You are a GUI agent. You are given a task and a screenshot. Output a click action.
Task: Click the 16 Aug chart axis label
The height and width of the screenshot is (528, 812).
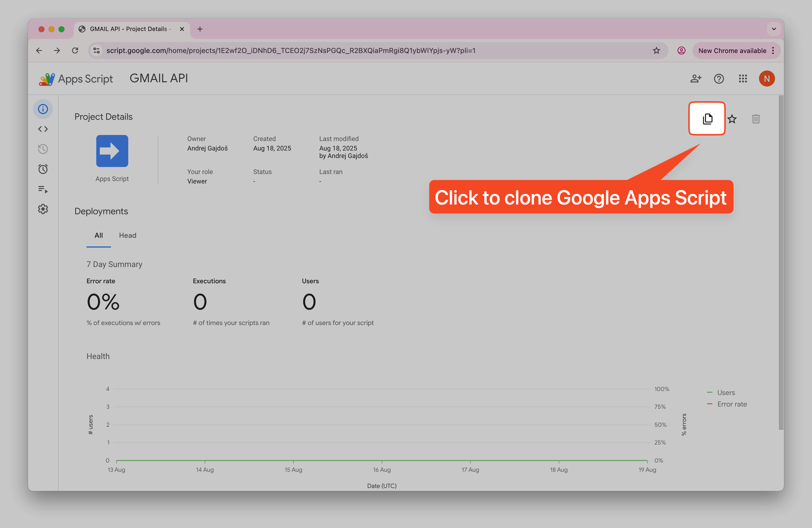[382, 470]
